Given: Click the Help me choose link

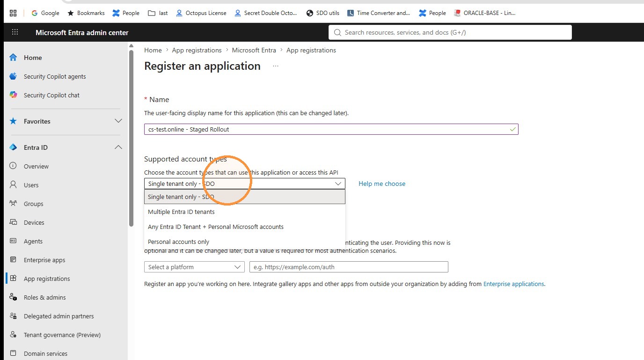Looking at the screenshot, I should tap(382, 184).
